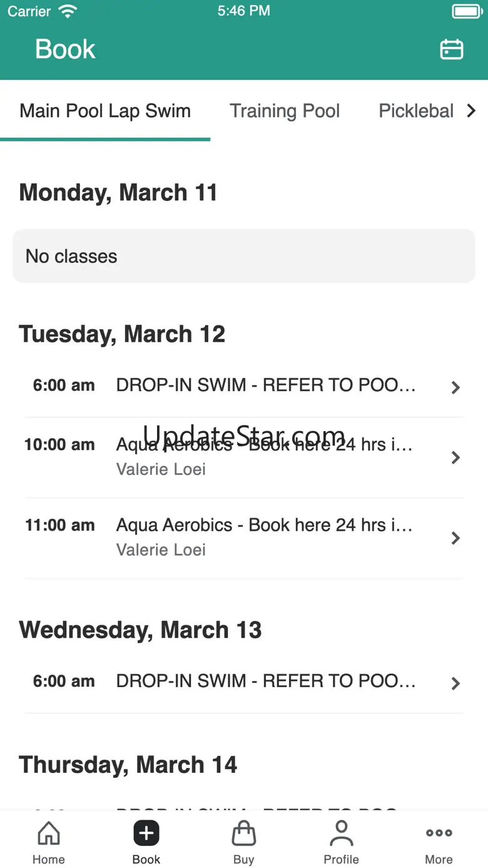Expand Tuesday 6:00 am Drop-In Swim chevron
Screen dimensions: 488x868
455,387
